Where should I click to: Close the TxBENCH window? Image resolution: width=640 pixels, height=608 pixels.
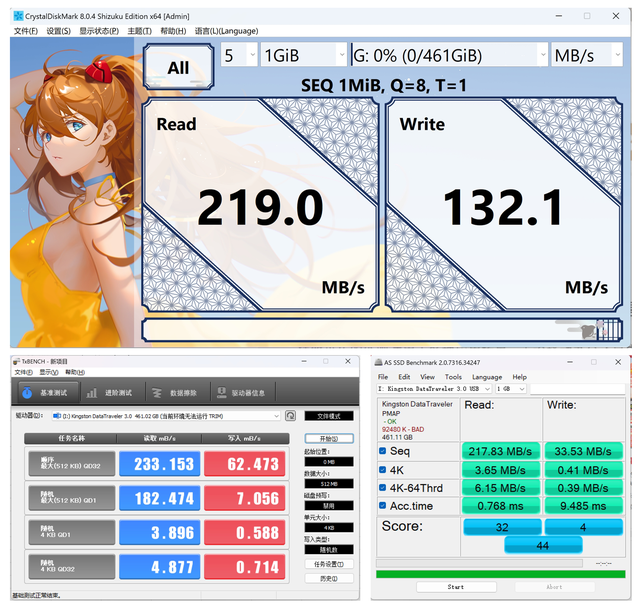[x=348, y=361]
